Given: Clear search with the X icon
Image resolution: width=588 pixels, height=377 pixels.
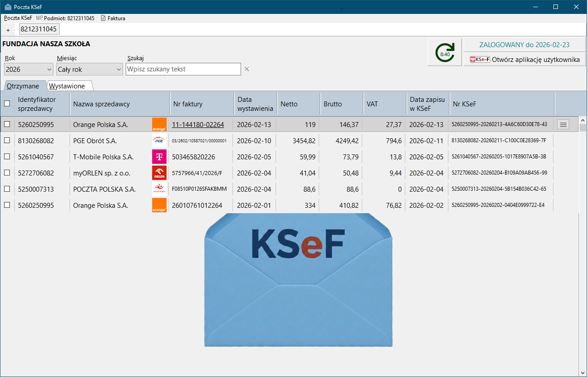Looking at the screenshot, I should [246, 69].
